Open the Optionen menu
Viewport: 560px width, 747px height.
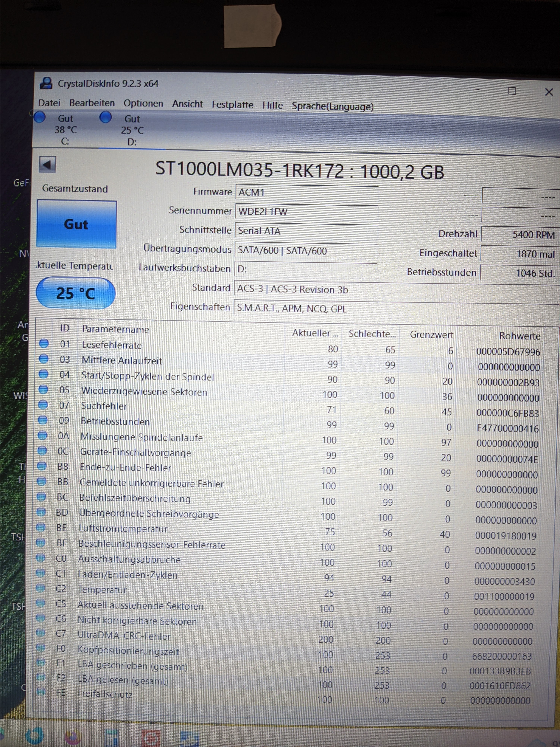[143, 103]
